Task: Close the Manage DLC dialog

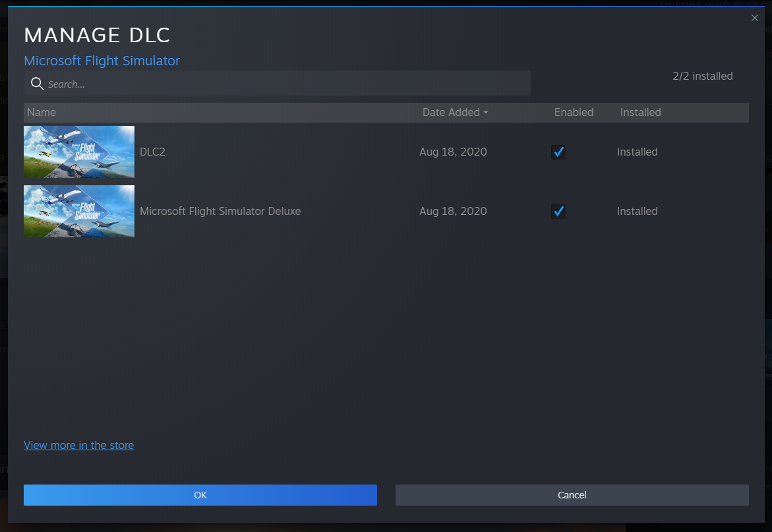Action: (755, 18)
